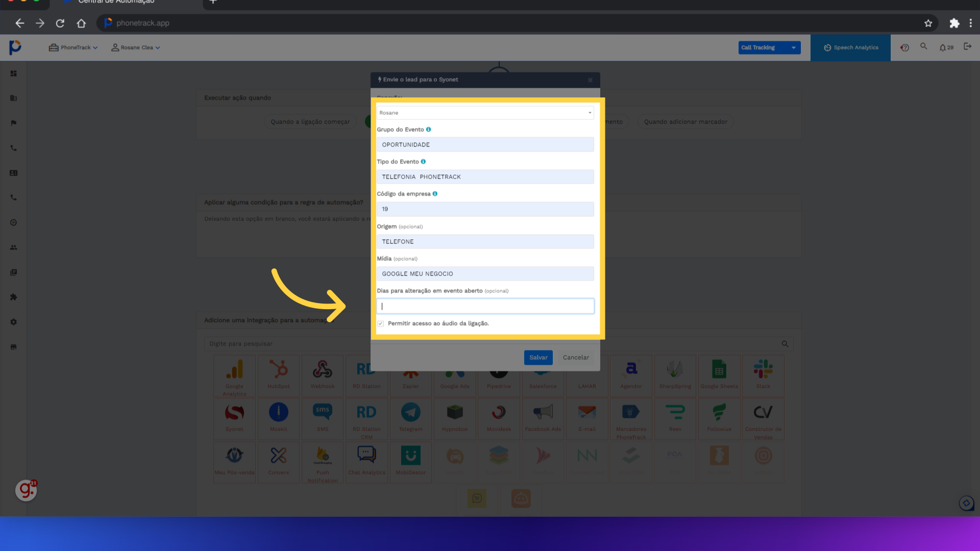Open the browser extensions puzzle icon

(954, 23)
